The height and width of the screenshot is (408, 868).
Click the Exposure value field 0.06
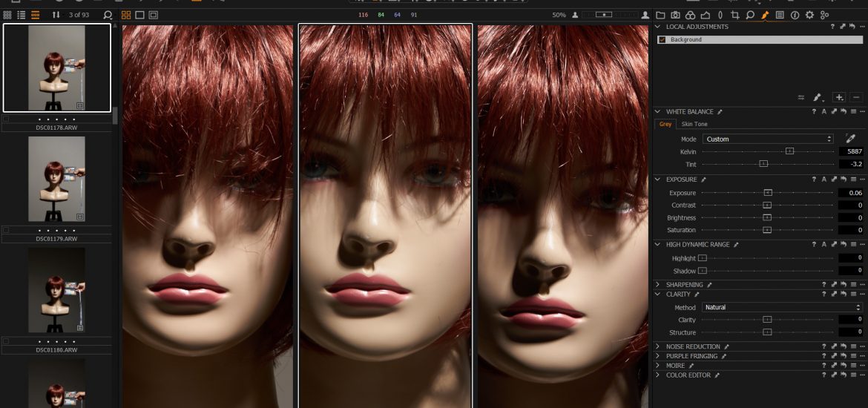[852, 193]
